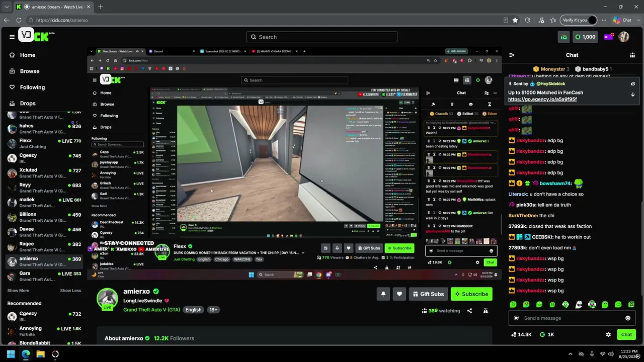Expand the pinned message down arrow
644x362 pixels.
point(633,95)
